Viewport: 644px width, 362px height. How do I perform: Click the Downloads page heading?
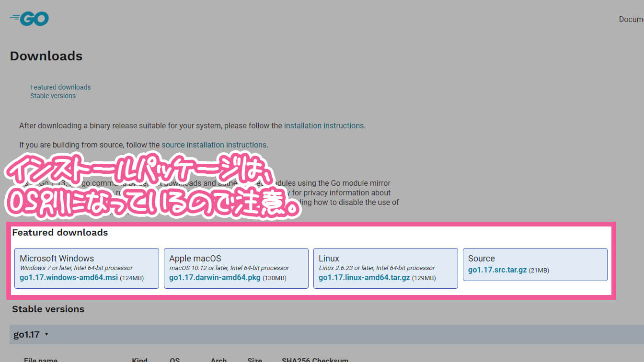click(46, 56)
